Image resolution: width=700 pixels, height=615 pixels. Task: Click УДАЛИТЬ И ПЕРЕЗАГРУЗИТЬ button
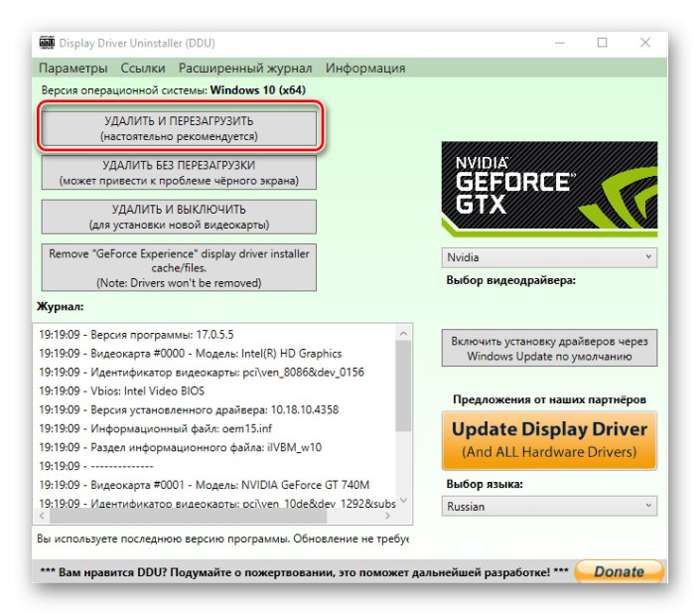pos(179,128)
